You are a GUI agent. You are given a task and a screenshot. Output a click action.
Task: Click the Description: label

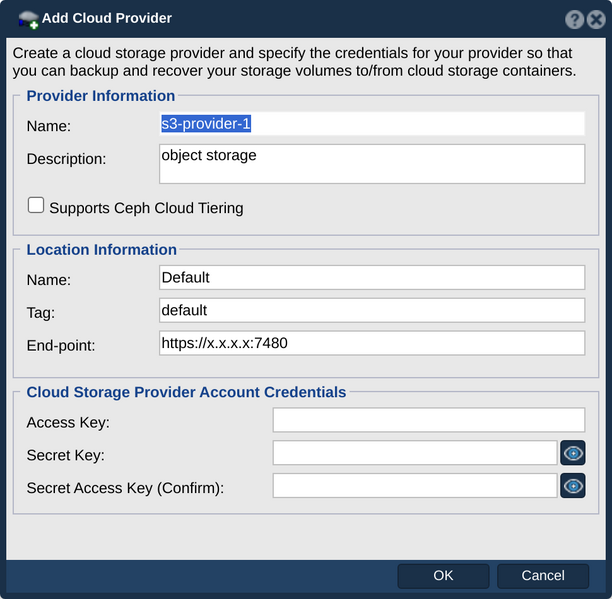pos(66,159)
